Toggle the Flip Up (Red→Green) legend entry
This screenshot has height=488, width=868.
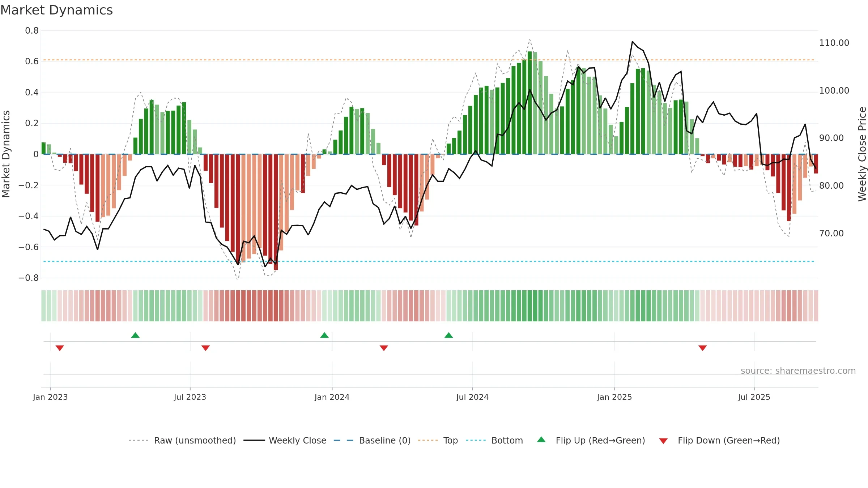[591, 440]
